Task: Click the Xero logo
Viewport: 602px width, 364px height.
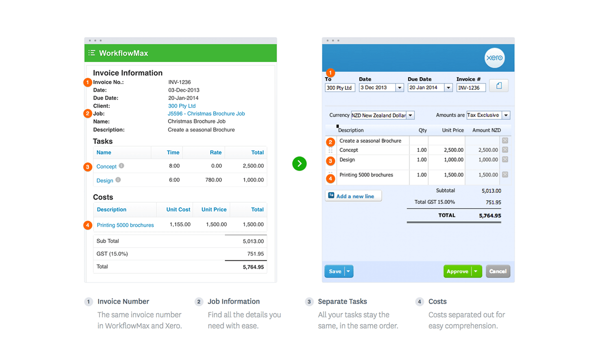Action: 494,58
